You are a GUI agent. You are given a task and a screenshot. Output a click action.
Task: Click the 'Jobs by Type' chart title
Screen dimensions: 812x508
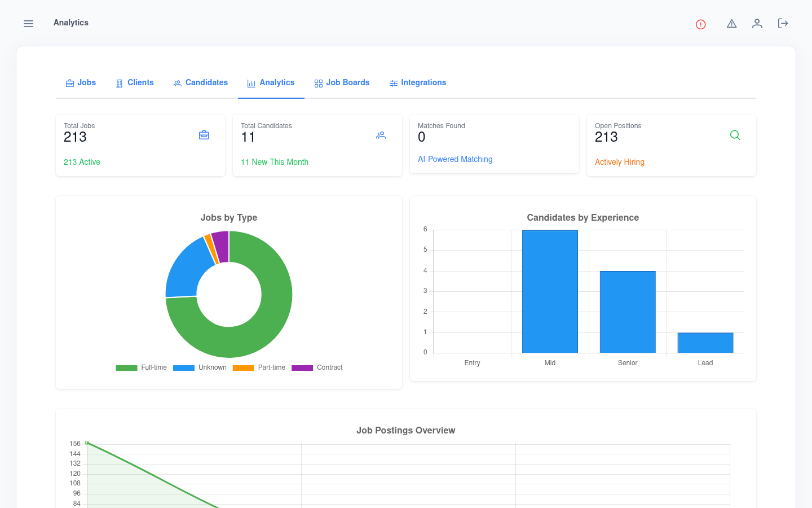pos(229,217)
